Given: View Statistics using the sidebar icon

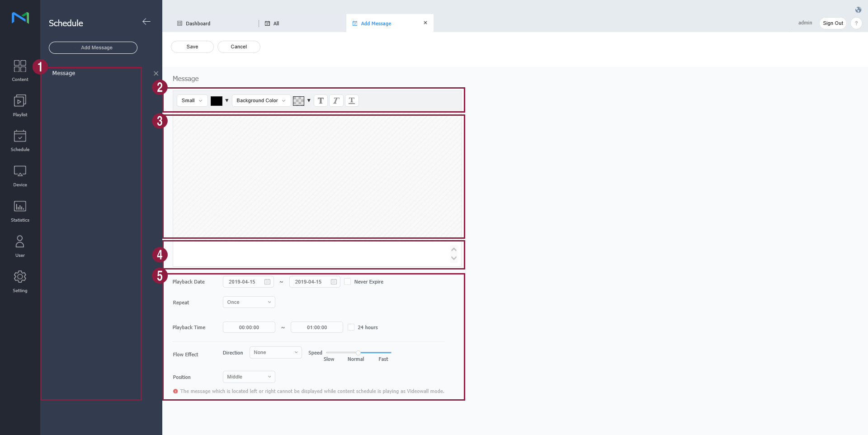Looking at the screenshot, I should click(x=19, y=211).
